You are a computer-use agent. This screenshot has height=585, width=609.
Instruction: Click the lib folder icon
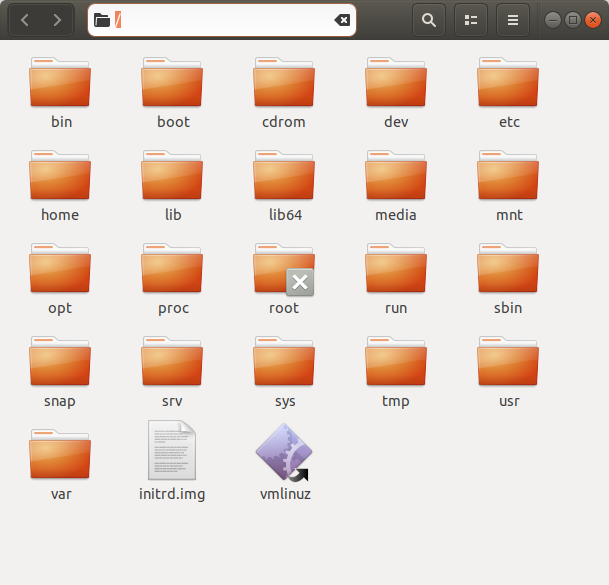(172, 175)
